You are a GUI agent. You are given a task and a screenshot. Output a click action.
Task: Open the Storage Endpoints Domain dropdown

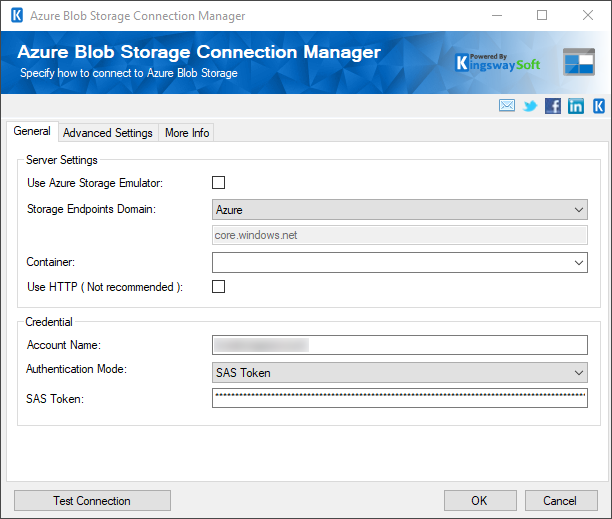point(400,210)
